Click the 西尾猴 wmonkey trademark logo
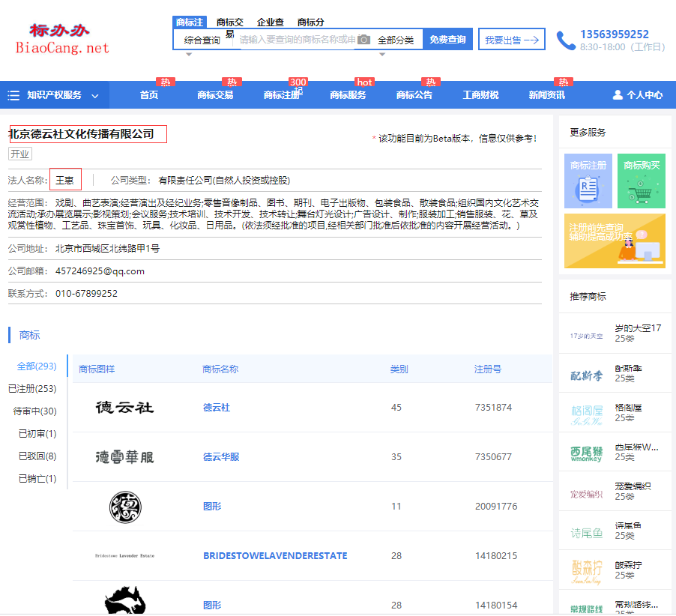 586,454
